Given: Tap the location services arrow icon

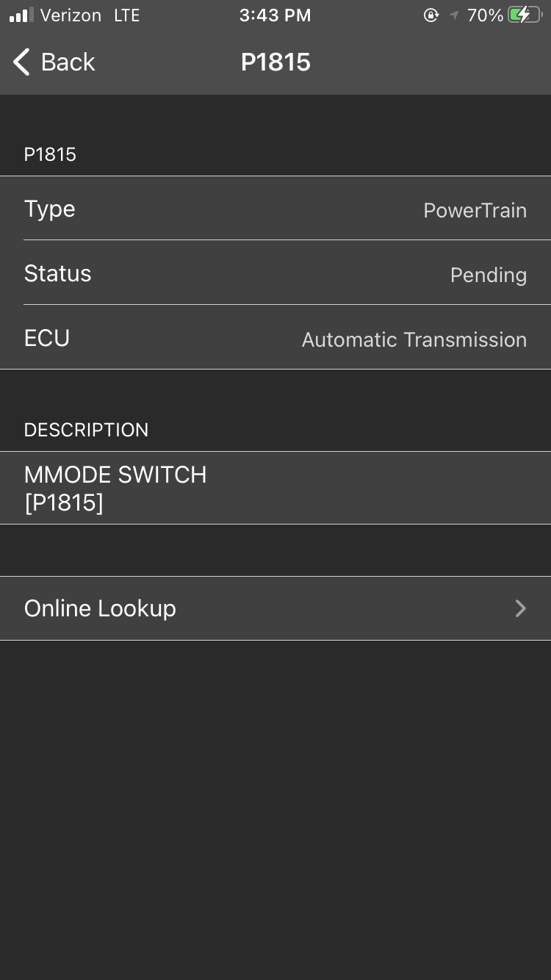Looking at the screenshot, I should [x=453, y=16].
